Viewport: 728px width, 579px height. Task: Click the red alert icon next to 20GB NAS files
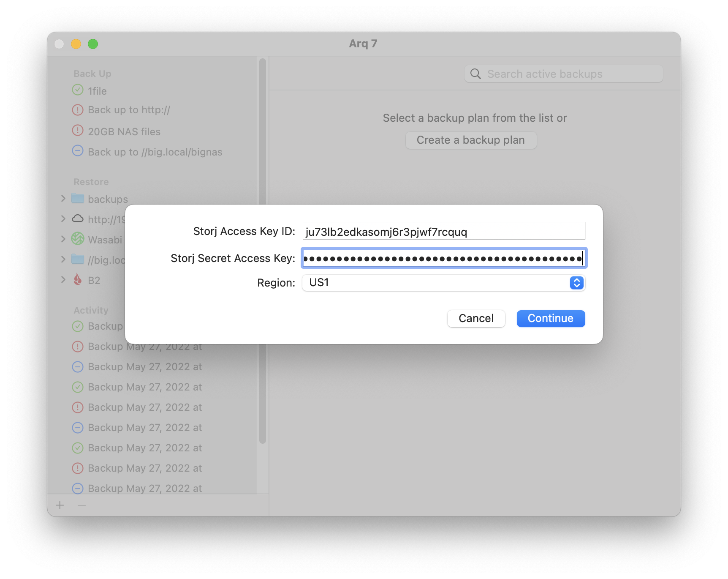coord(78,130)
